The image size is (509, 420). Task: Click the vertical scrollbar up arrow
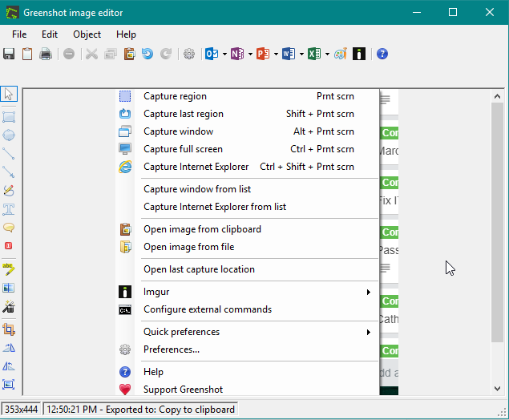(497, 96)
